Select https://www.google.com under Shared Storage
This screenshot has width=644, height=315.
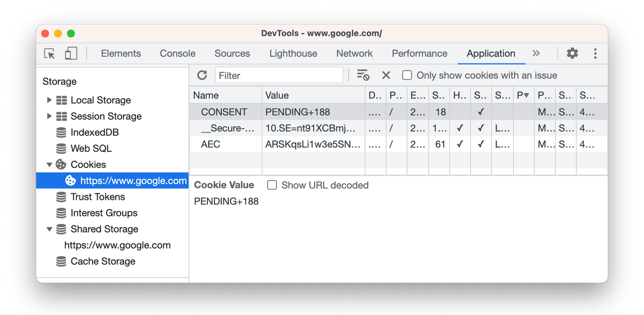tap(117, 245)
